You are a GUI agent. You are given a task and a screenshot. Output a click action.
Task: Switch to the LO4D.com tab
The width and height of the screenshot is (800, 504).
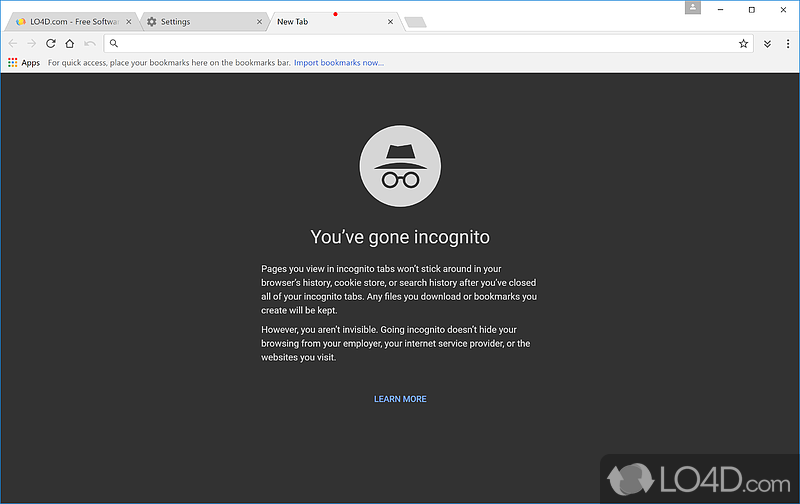pyautogui.click(x=71, y=22)
